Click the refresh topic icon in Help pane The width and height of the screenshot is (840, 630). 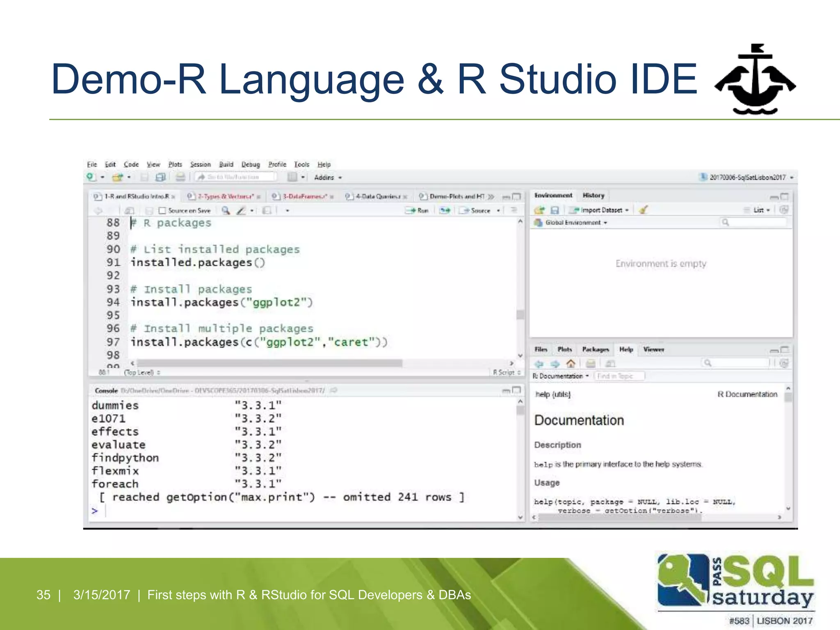click(x=784, y=363)
